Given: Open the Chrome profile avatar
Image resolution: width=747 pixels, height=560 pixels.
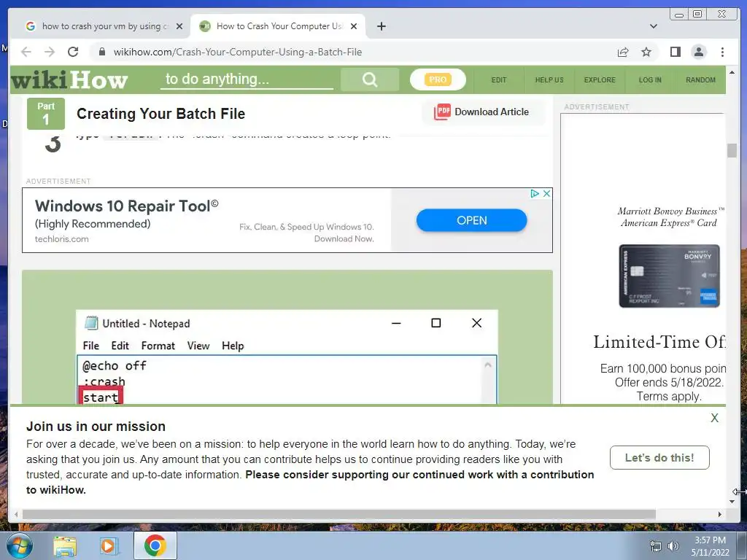Looking at the screenshot, I should [698, 52].
